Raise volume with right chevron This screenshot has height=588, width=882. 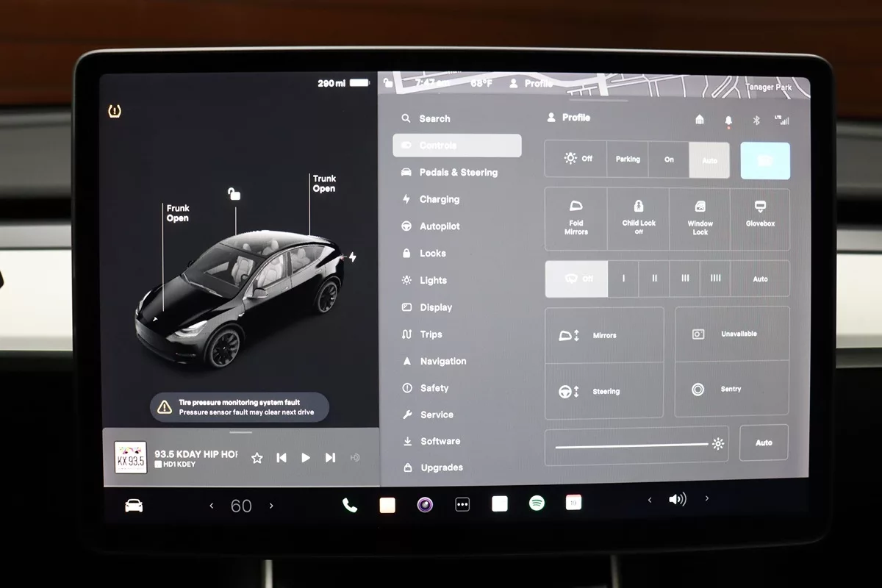(707, 499)
